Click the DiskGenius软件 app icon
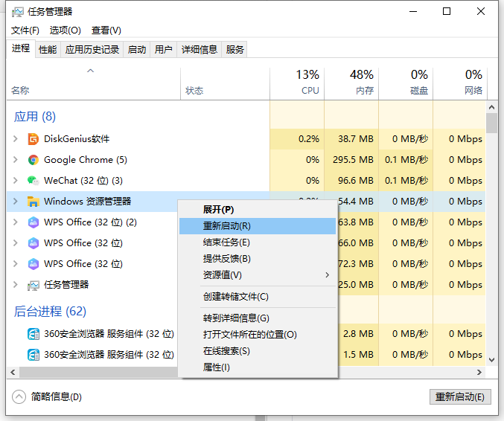The width and height of the screenshot is (504, 421). point(34,139)
